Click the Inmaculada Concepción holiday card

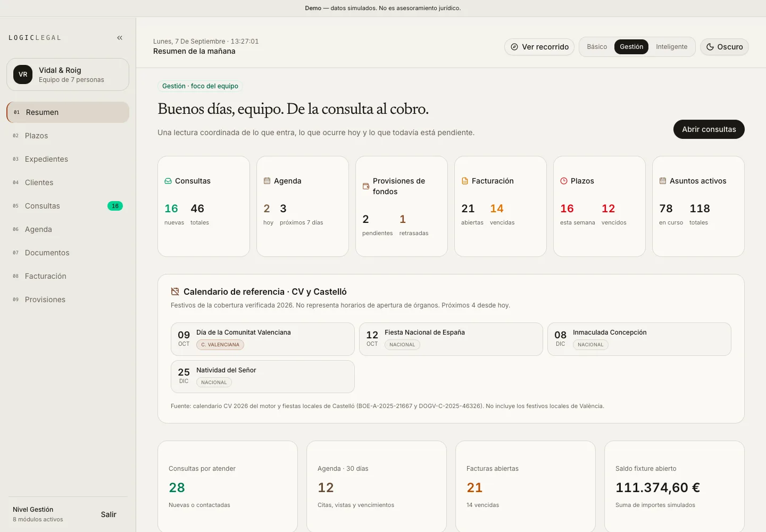pos(639,339)
